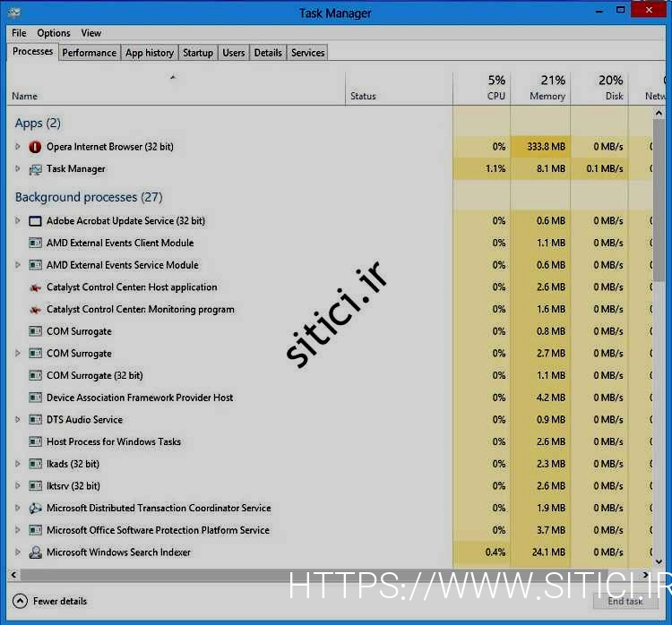Viewport: 672px width, 625px height.
Task: Click the Opera Internet Browser icon
Action: 35,147
